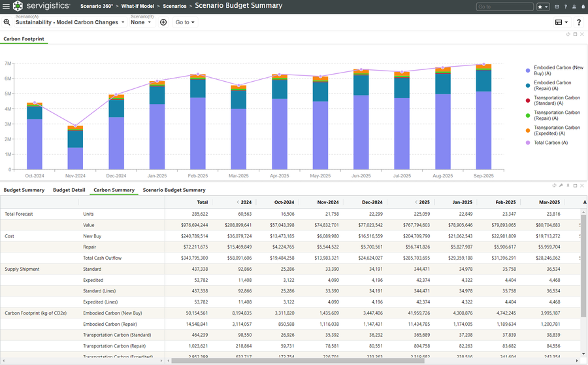
Task: Switch to Scenario Budget Summary tab
Action: click(174, 190)
